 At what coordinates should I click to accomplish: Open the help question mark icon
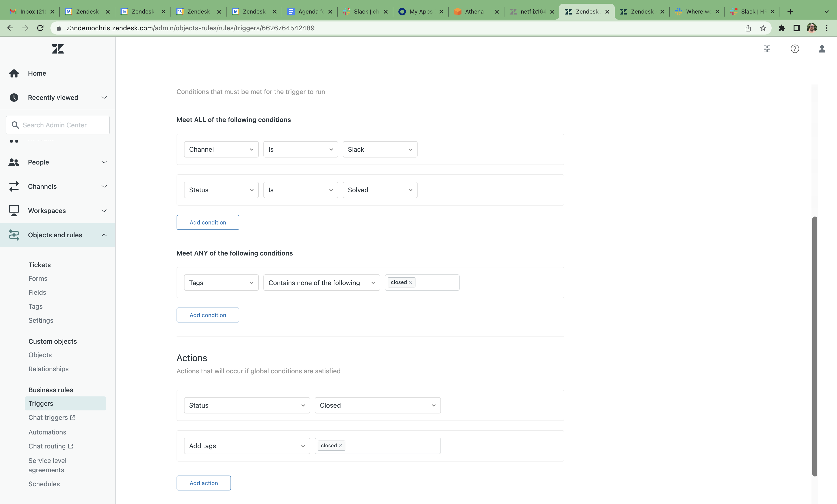click(x=794, y=49)
